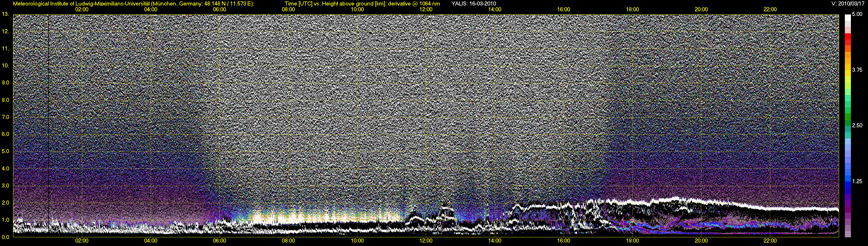
Task: Click the 13. height axis label
Action: click(5, 14)
